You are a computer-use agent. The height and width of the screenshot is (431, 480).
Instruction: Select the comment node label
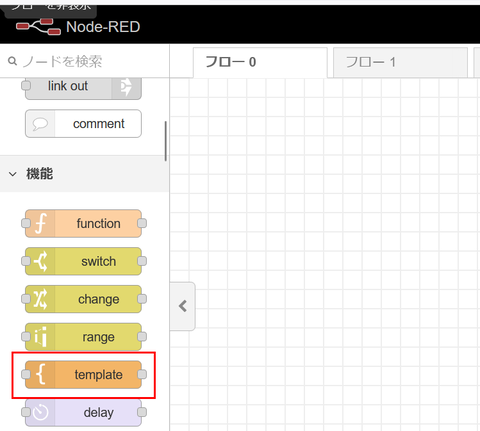tap(99, 124)
